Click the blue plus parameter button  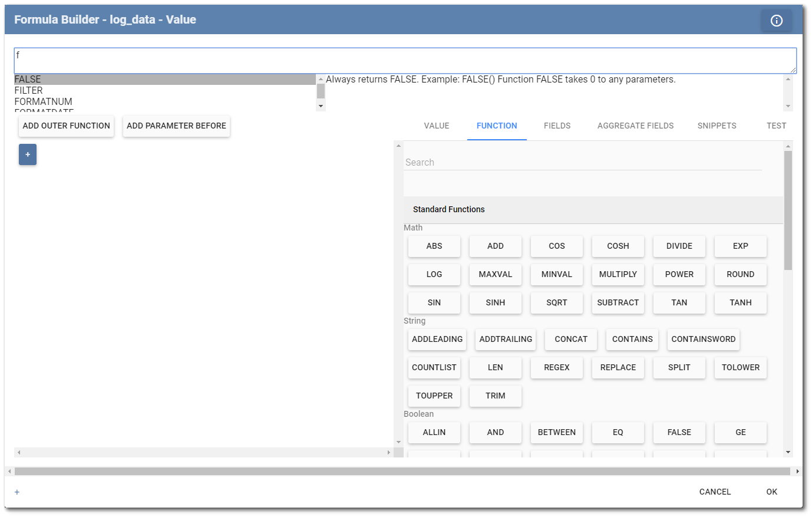(28, 154)
